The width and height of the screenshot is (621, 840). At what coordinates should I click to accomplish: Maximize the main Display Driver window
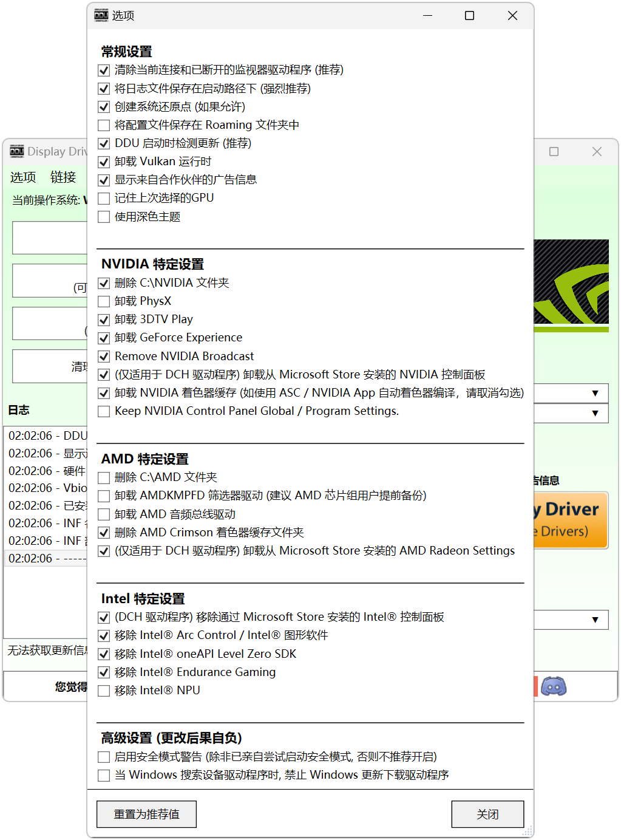(x=554, y=152)
